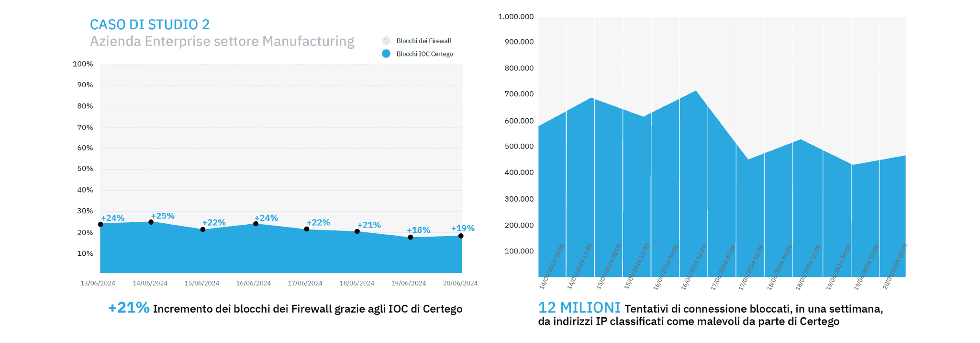Image resolution: width=980 pixels, height=343 pixels.
Task: Click the +22% data point above 15/06/2024
Action: [203, 229]
